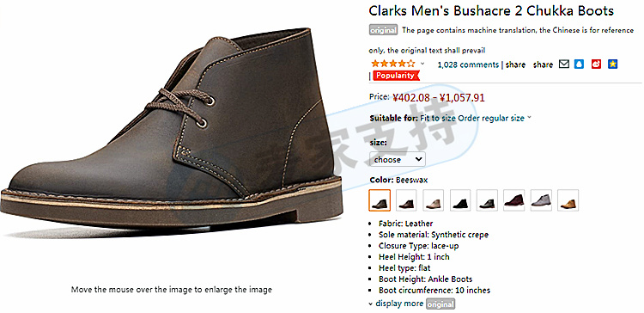644x313 pixels.
Task: Click the main chukka boot product image
Action: pos(171,130)
